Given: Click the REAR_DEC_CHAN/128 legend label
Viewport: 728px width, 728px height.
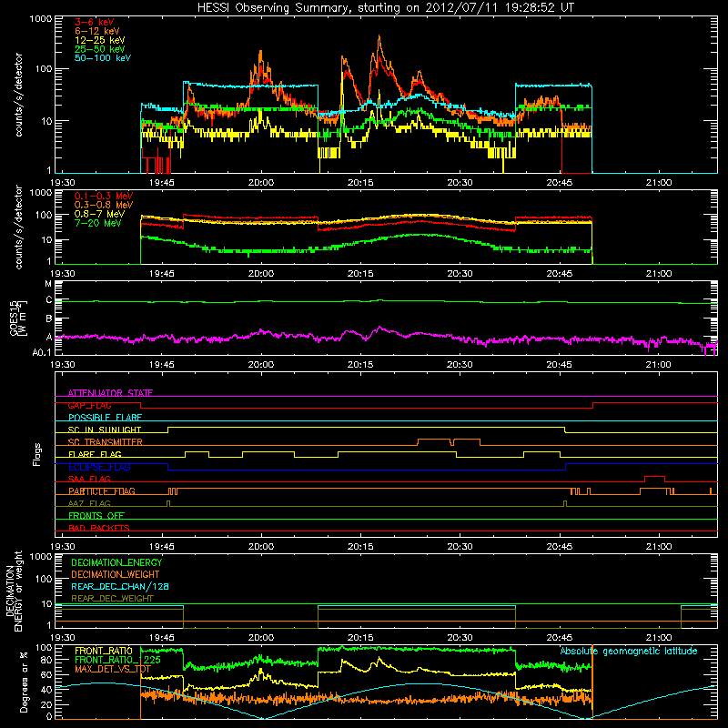Looking at the screenshot, I should [x=120, y=586].
